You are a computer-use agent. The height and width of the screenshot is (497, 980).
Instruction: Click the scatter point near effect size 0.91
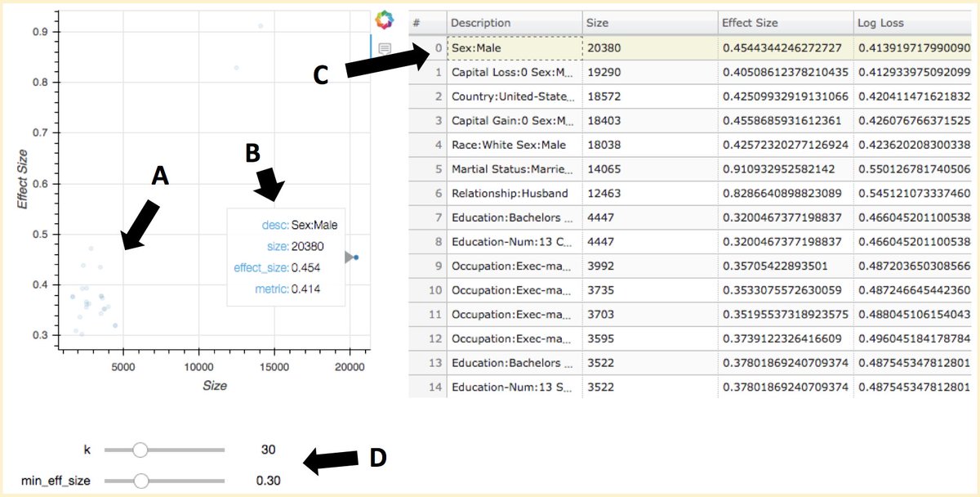coord(261,26)
